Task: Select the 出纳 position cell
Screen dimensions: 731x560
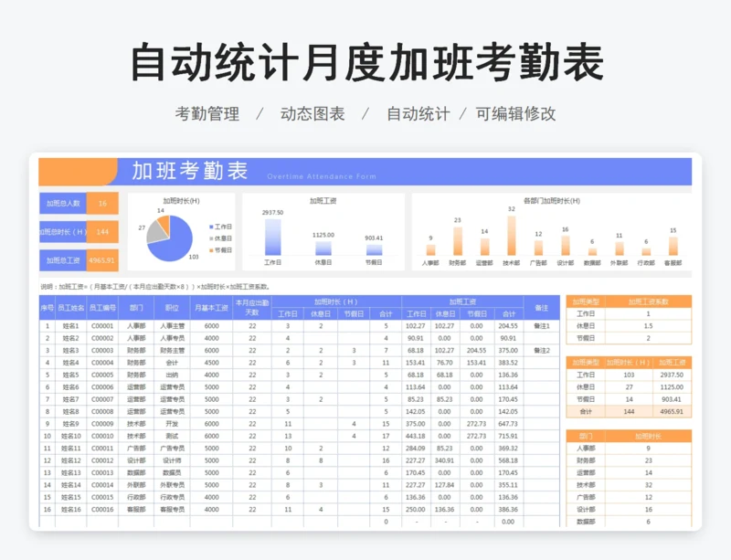Action: pyautogui.click(x=172, y=375)
